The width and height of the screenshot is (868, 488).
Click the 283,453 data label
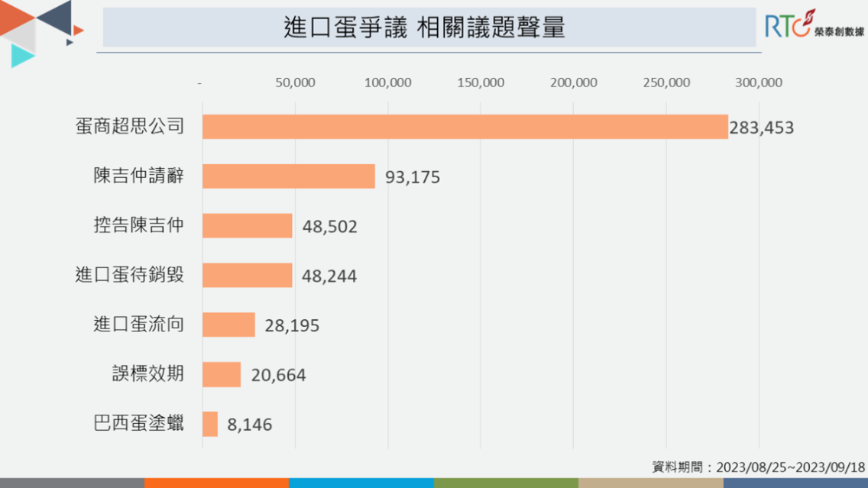click(x=762, y=128)
